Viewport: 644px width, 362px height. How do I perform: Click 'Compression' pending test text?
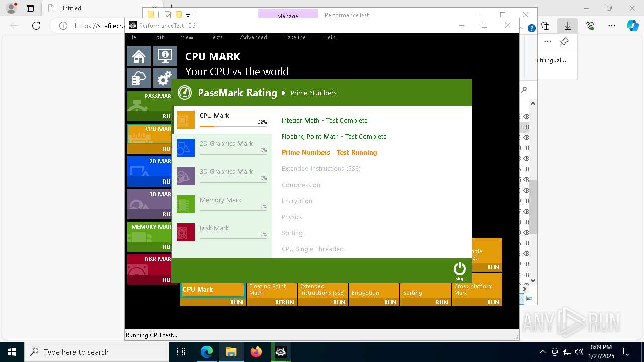[301, 185]
